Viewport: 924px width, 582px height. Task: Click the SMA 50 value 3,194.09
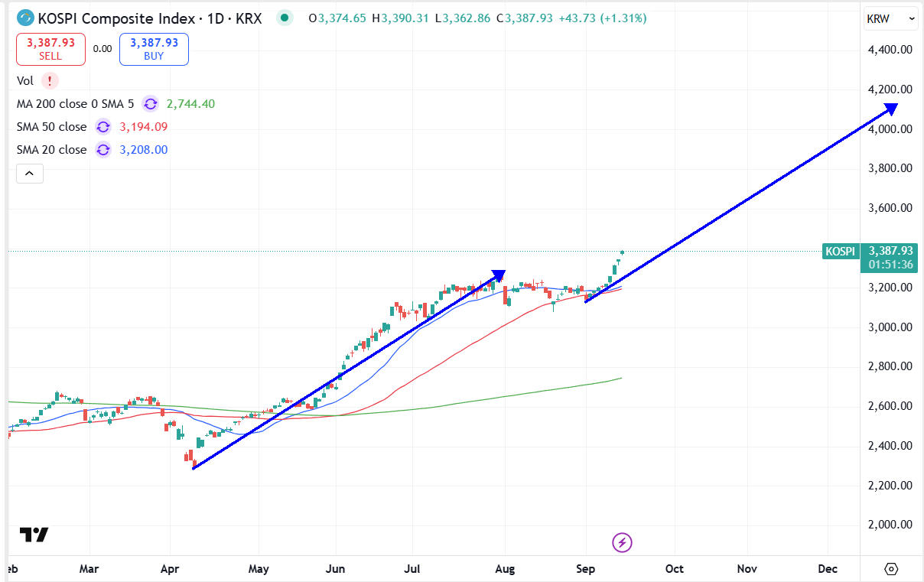tap(144, 127)
